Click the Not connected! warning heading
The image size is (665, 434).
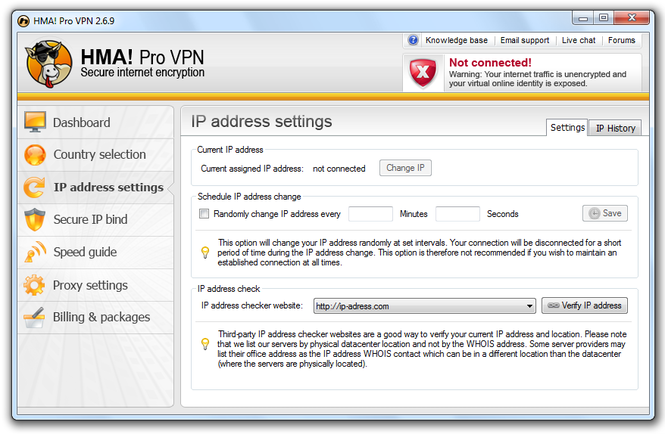click(x=490, y=63)
